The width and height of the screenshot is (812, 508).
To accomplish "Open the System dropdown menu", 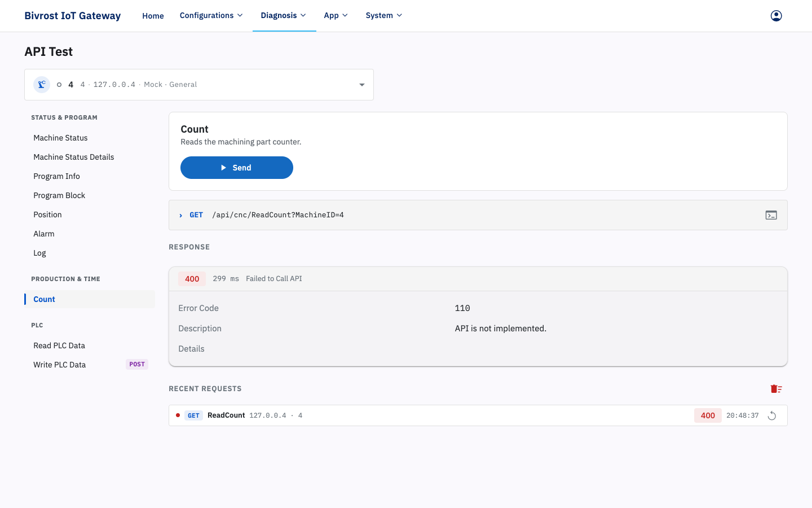I will [384, 16].
